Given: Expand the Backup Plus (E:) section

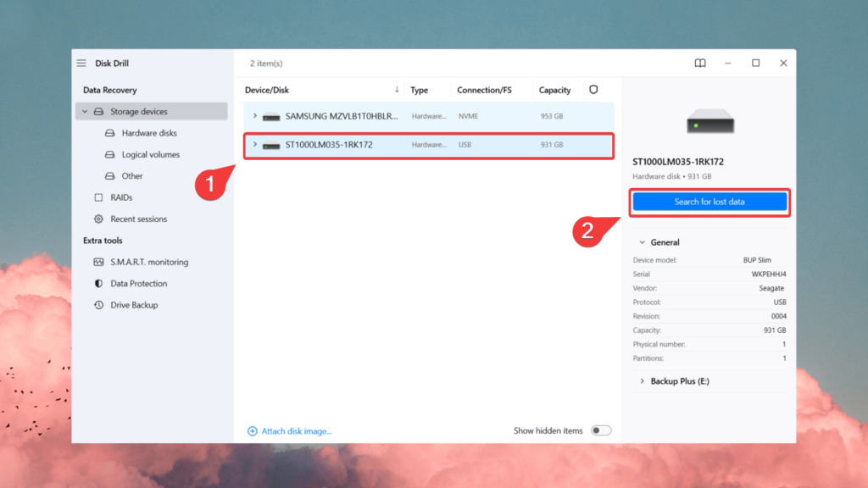Looking at the screenshot, I should tap(642, 381).
